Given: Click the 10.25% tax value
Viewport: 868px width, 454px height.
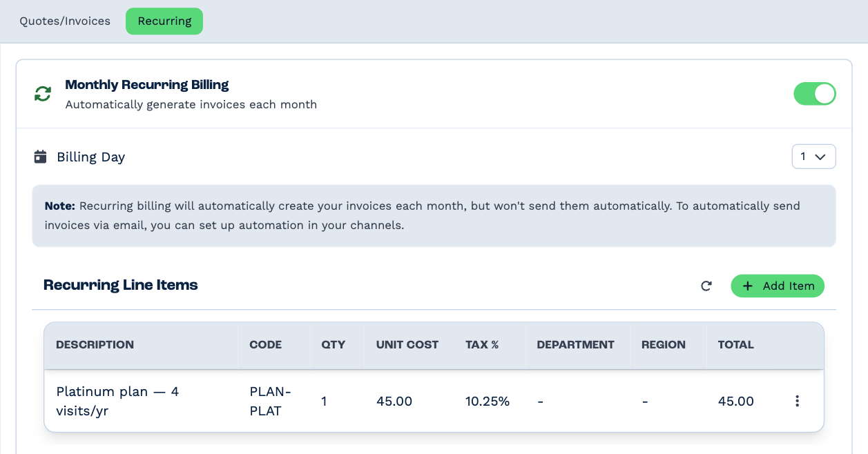Looking at the screenshot, I should (x=488, y=401).
